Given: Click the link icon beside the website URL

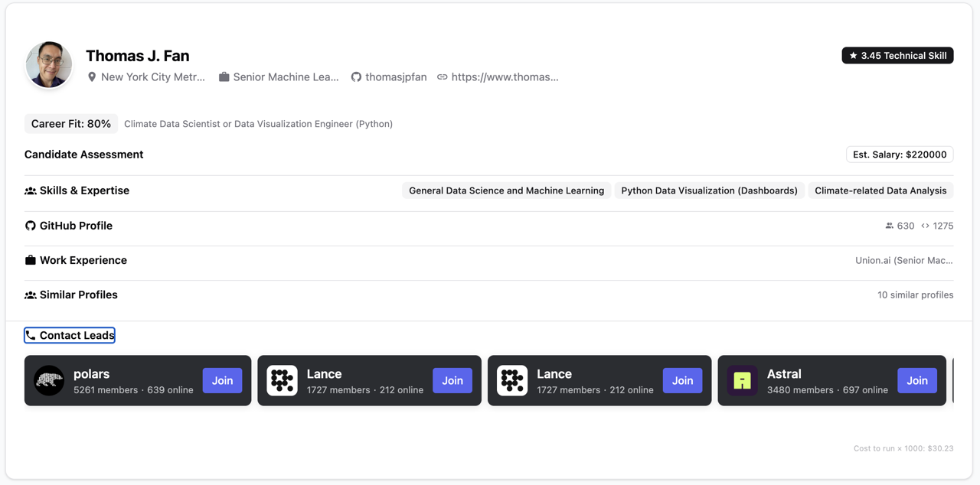Looking at the screenshot, I should (x=443, y=77).
